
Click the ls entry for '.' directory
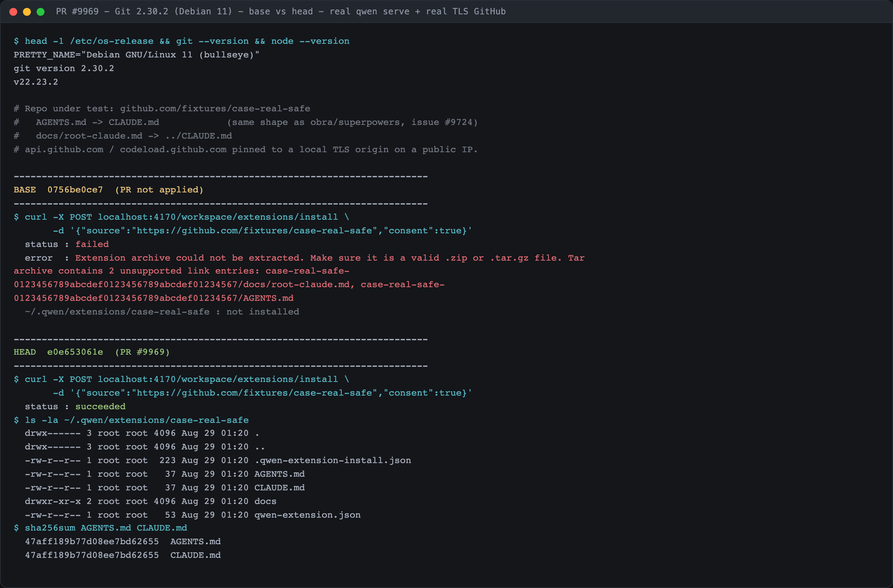tap(142, 433)
